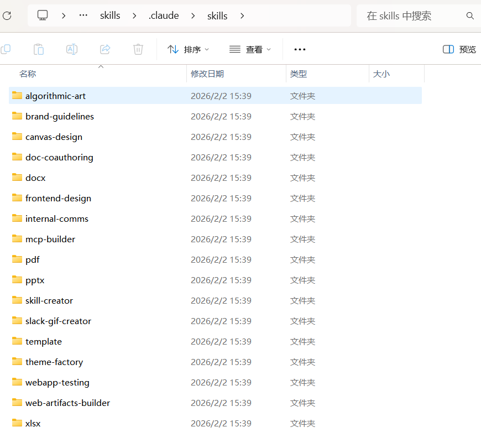This screenshot has height=448, width=481.
Task: Navigate to the .claude breadcrumb
Action: (164, 15)
